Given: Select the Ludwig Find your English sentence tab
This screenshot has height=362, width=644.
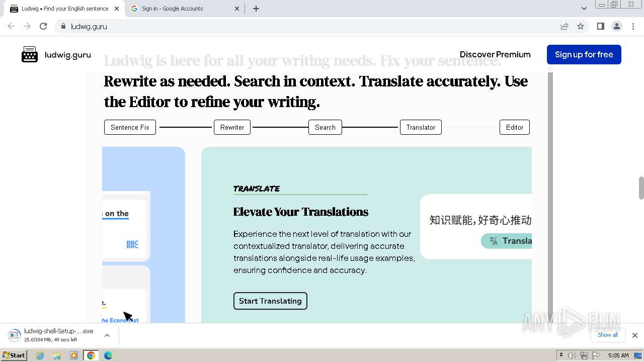Looking at the screenshot, I should [x=64, y=9].
